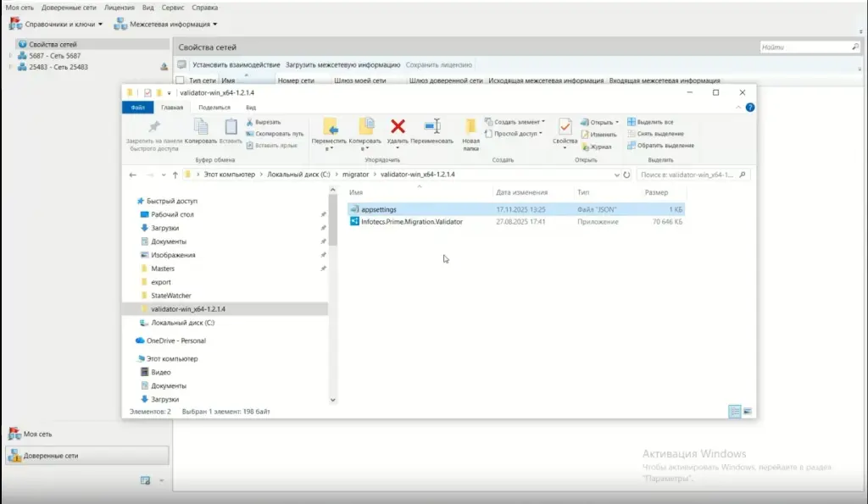Click Установить взаимодействие button
This screenshot has width=868, height=504.
point(236,64)
